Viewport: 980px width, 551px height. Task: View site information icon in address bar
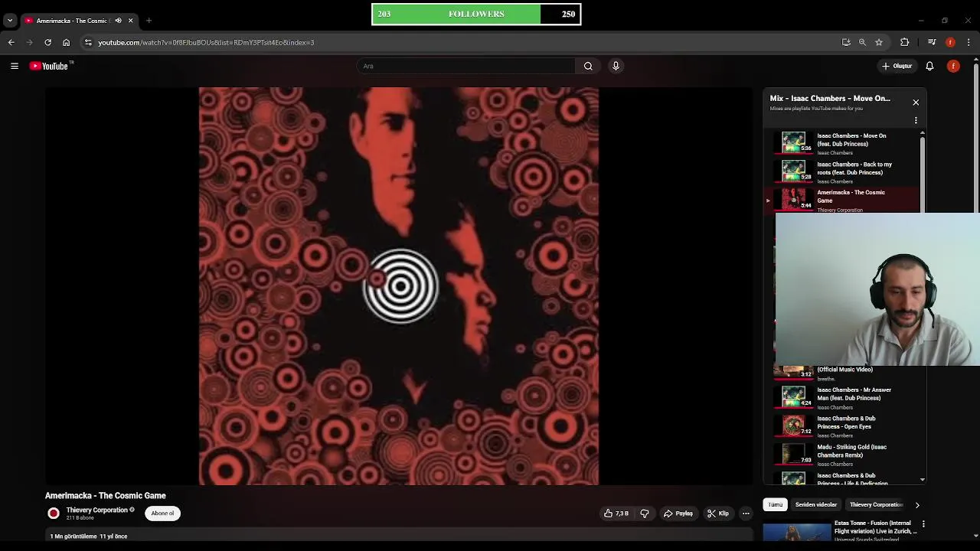[x=88, y=42]
